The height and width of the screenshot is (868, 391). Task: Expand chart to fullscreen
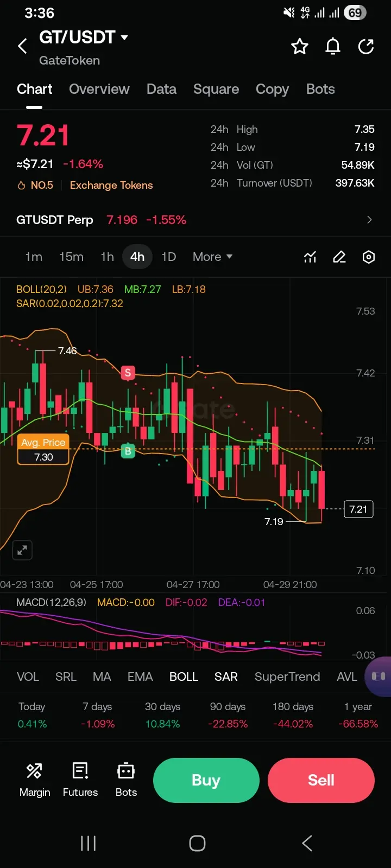[22, 550]
